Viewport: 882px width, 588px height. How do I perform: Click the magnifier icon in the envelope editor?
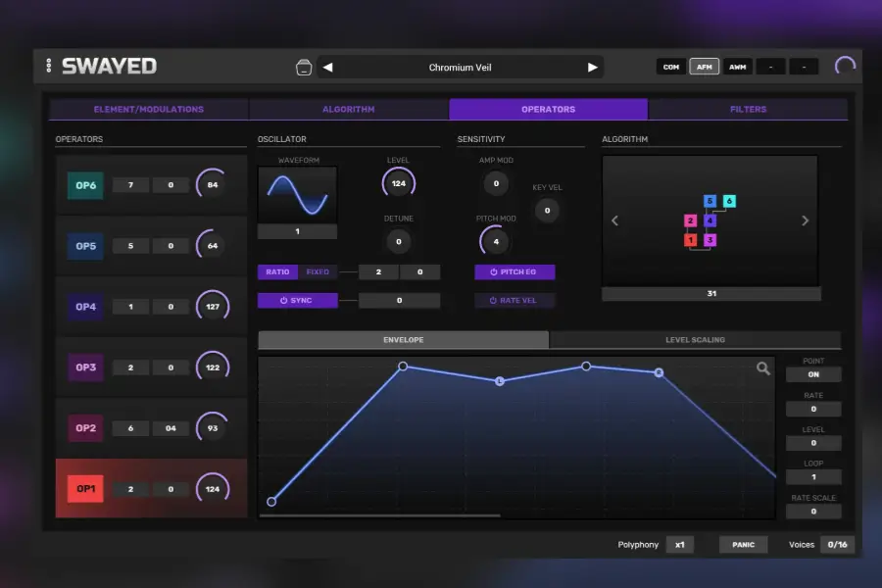click(763, 369)
